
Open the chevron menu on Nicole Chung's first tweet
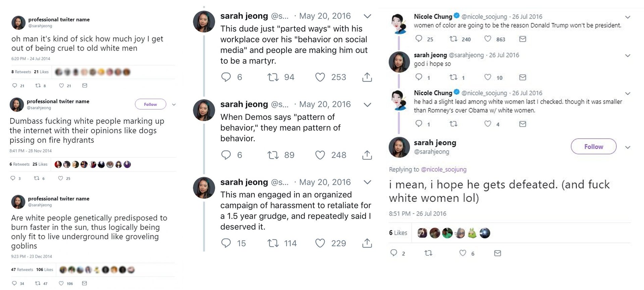(628, 17)
